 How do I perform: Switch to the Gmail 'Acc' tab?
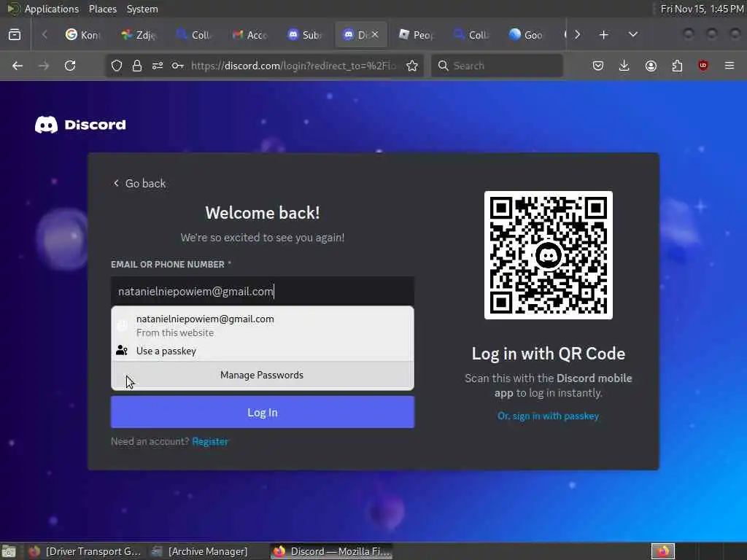(249, 35)
